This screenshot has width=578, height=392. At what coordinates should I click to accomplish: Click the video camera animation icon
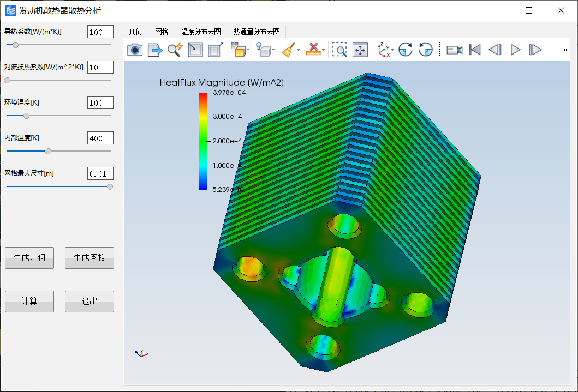tap(455, 50)
